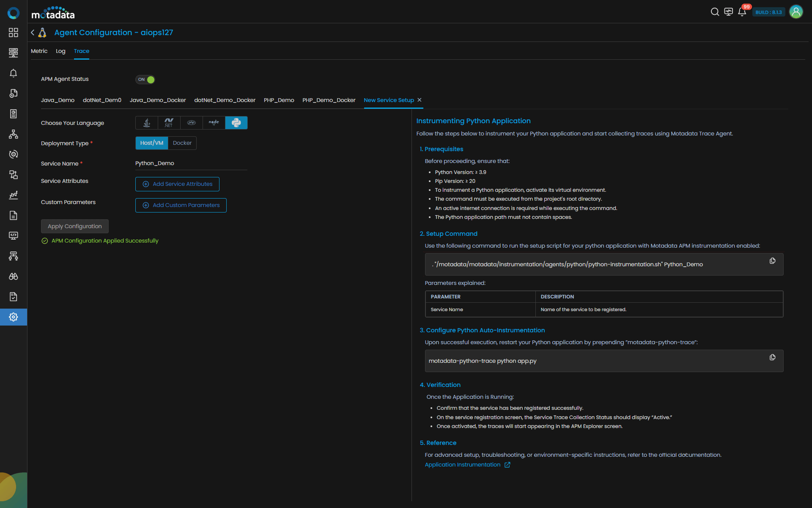Open settings gear in left sidebar
The image size is (812, 508).
14,317
